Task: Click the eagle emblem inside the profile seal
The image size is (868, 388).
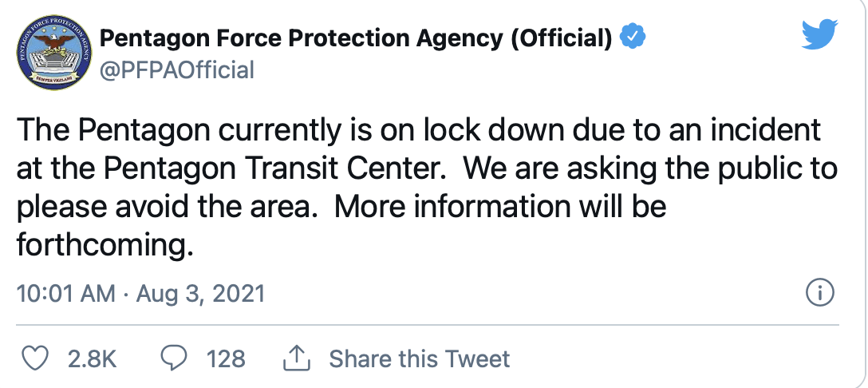Action: click(55, 41)
